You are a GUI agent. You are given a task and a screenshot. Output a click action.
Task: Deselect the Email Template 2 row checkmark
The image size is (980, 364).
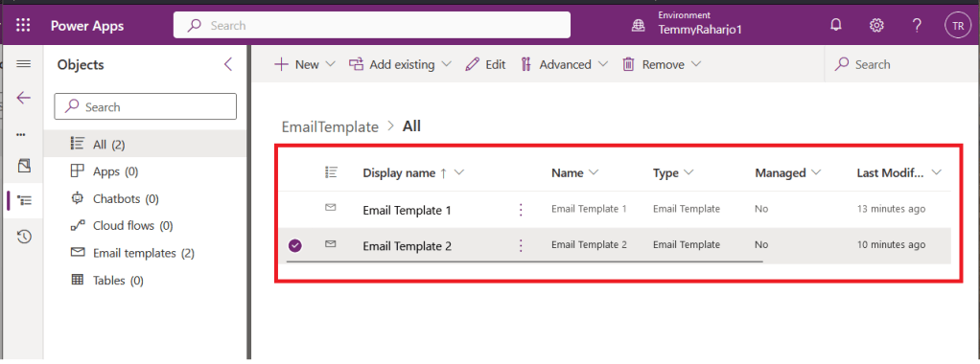(x=295, y=245)
